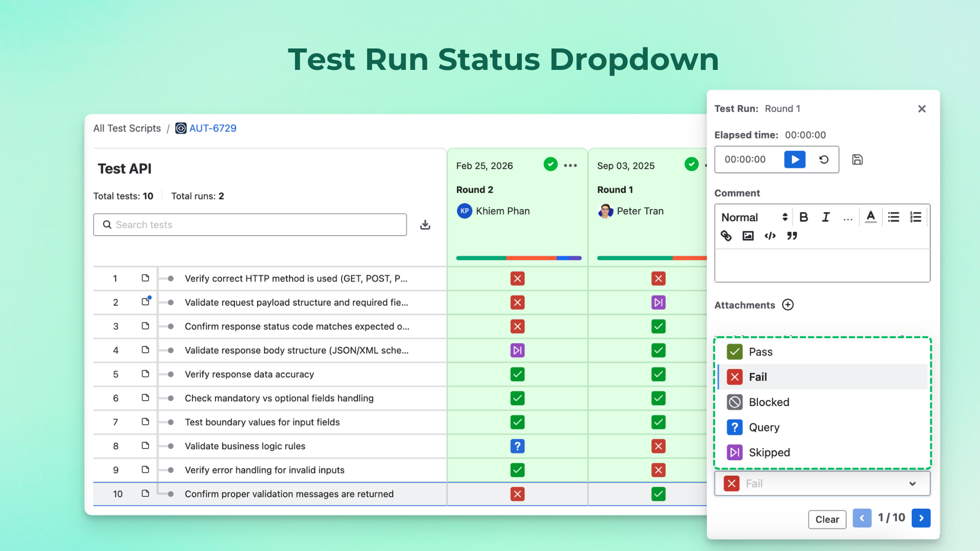The image size is (980, 551).
Task: Choose the Blocked status option
Action: click(768, 402)
